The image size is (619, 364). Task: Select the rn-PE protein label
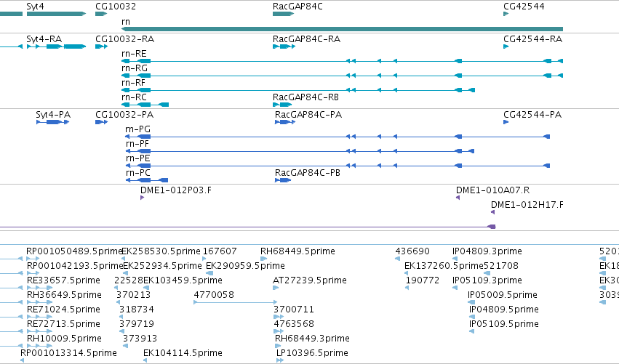(x=137, y=158)
